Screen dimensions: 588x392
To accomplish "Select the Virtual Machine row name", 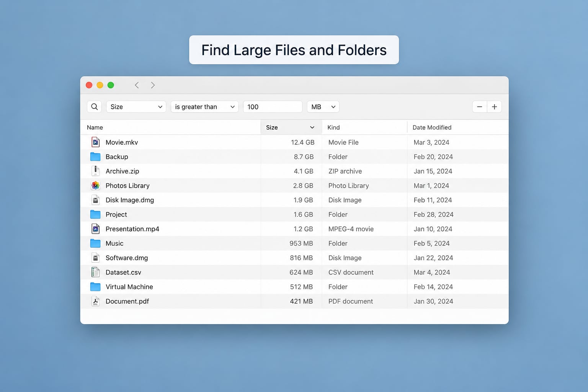I will click(129, 287).
